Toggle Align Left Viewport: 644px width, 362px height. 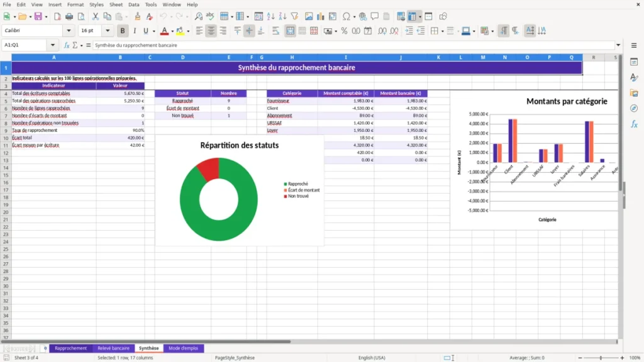coord(199,31)
